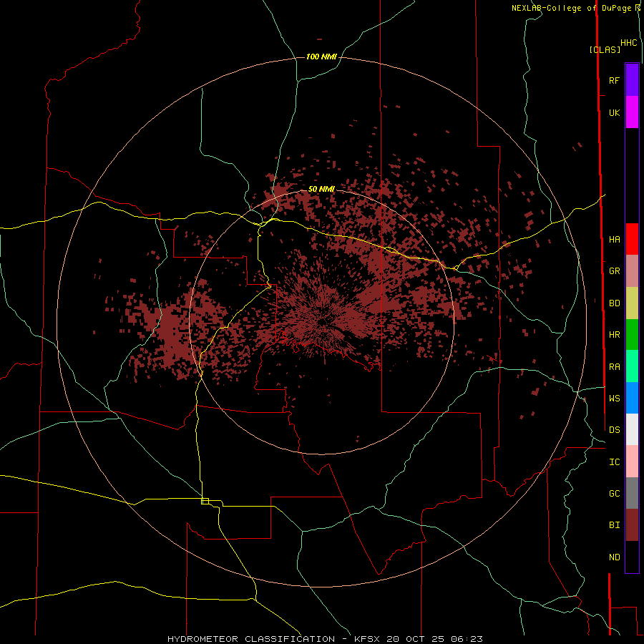Image resolution: width=644 pixels, height=644 pixels.
Task: Click the UK legend label
Action: (x=614, y=112)
